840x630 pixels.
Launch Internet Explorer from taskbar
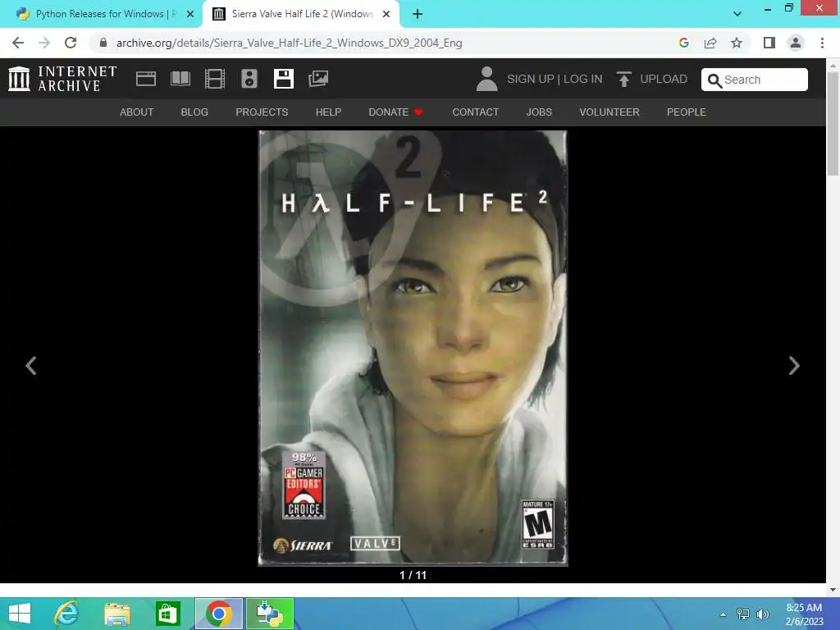click(x=66, y=614)
